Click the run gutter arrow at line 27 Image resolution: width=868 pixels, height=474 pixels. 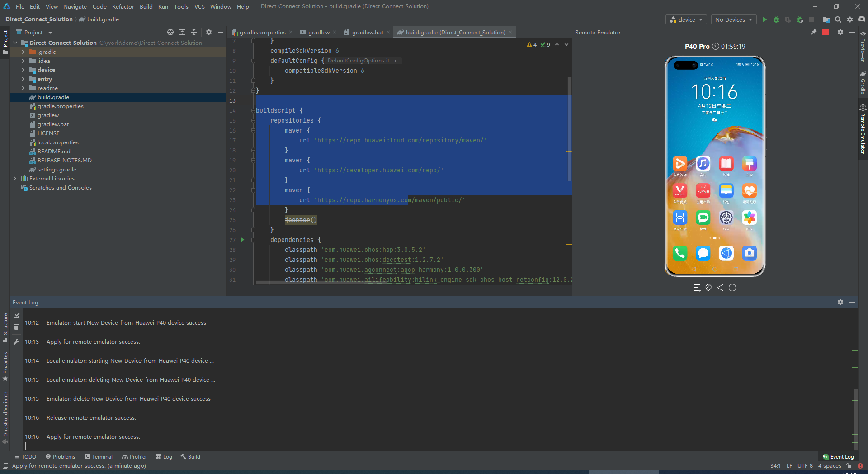pos(242,240)
